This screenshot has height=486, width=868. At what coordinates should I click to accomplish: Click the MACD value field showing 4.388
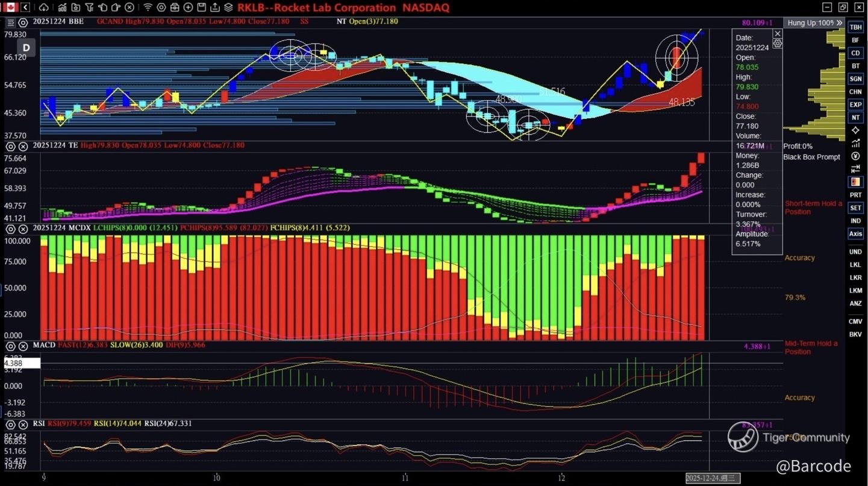(x=22, y=363)
